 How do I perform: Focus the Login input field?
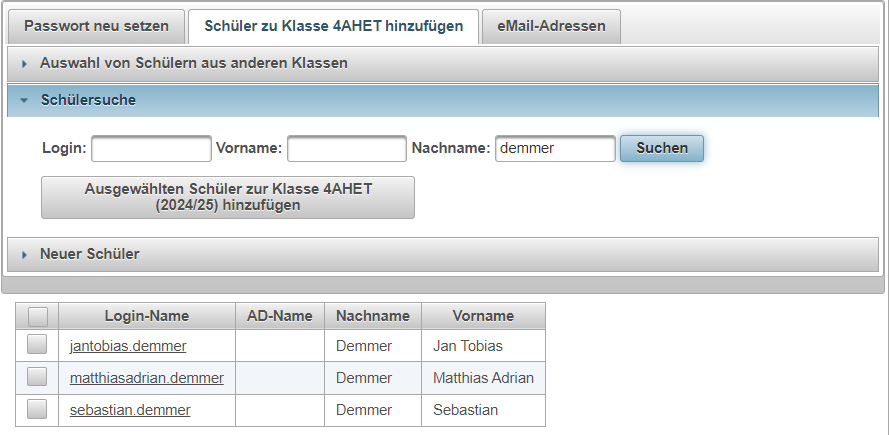(x=151, y=148)
